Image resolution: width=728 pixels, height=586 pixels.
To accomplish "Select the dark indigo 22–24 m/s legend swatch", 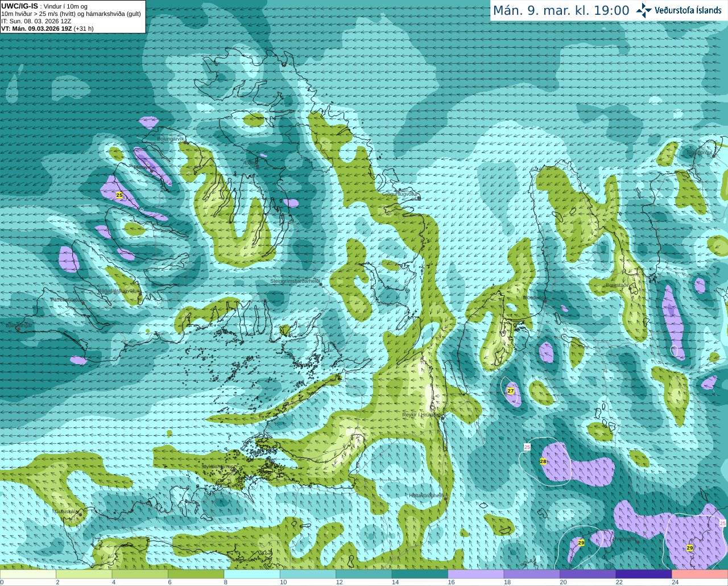I will pyautogui.click(x=643, y=574).
